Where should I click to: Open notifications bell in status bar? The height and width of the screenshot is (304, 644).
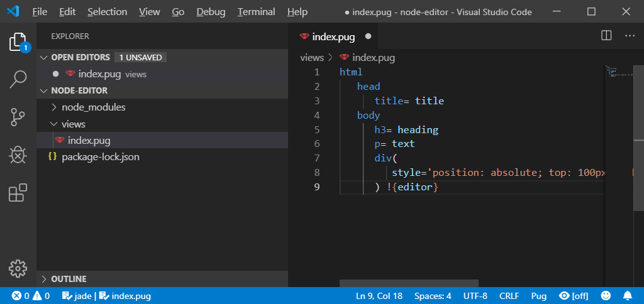point(628,296)
